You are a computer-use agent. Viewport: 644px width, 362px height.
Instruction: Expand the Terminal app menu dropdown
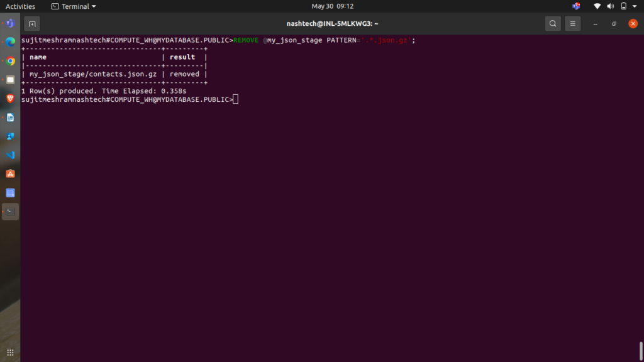pos(74,6)
